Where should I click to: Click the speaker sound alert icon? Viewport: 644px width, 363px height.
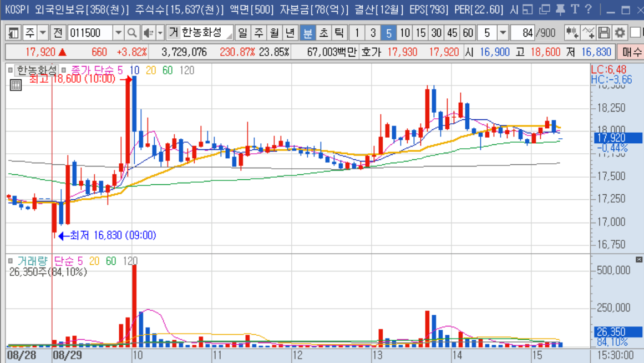click(x=148, y=33)
